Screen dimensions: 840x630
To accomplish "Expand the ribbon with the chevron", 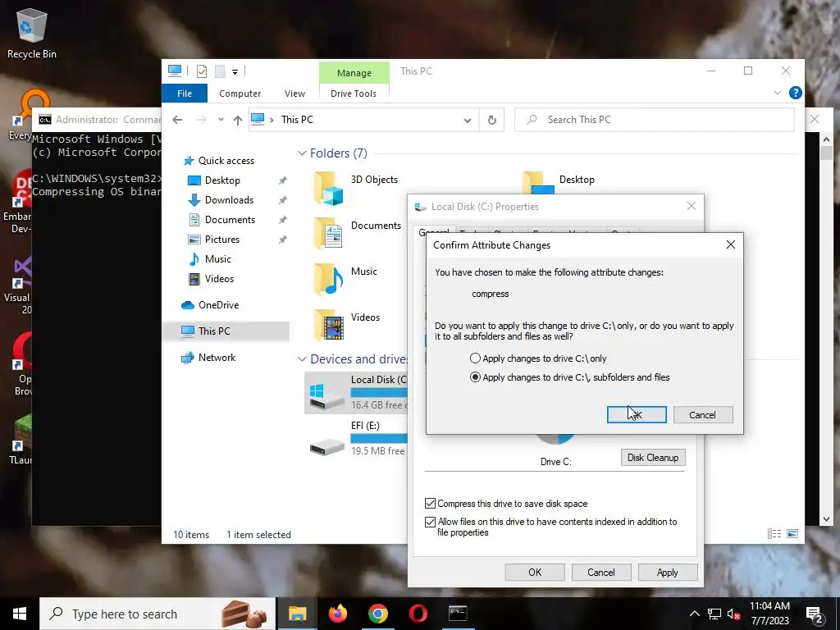I will click(778, 94).
